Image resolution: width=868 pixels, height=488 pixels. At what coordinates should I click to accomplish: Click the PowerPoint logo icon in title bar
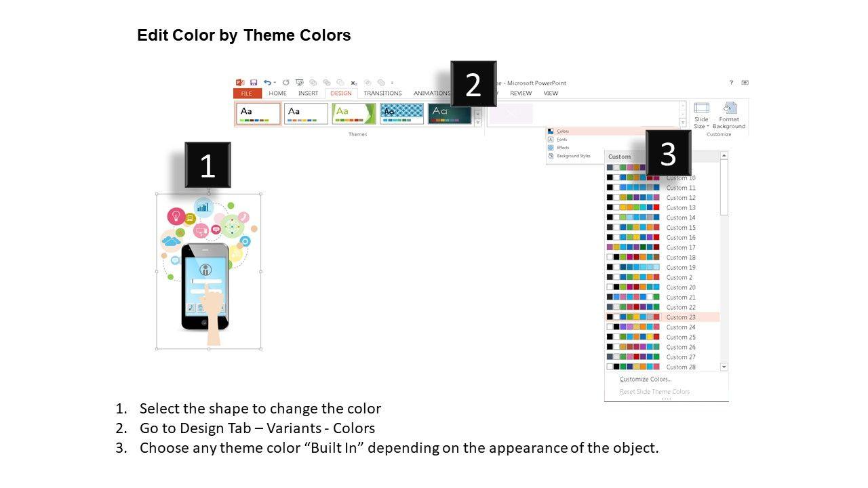[239, 83]
